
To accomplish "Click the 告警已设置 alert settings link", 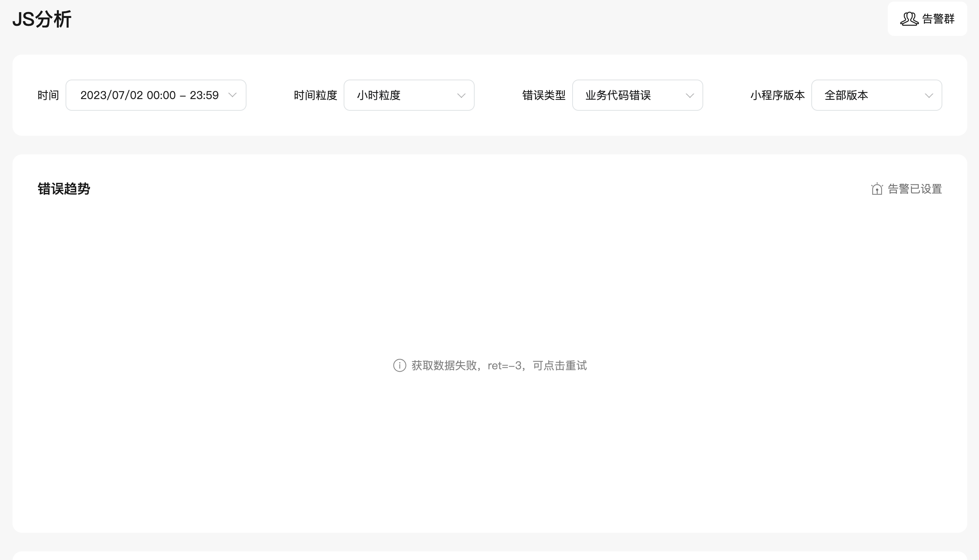I will point(915,189).
